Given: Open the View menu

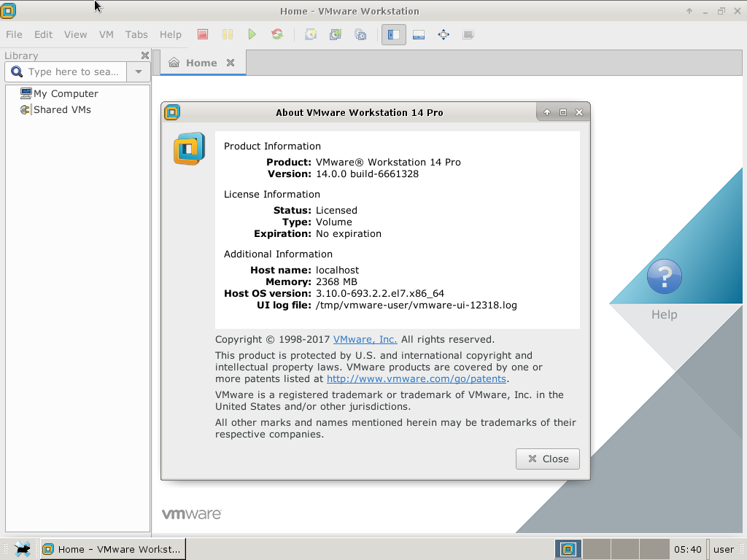Looking at the screenshot, I should pyautogui.click(x=75, y=34).
